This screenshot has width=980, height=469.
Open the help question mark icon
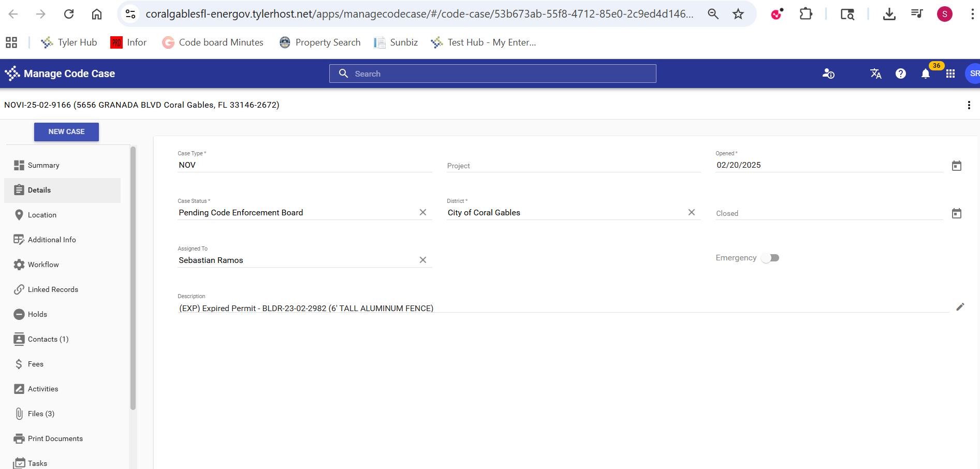(x=901, y=74)
